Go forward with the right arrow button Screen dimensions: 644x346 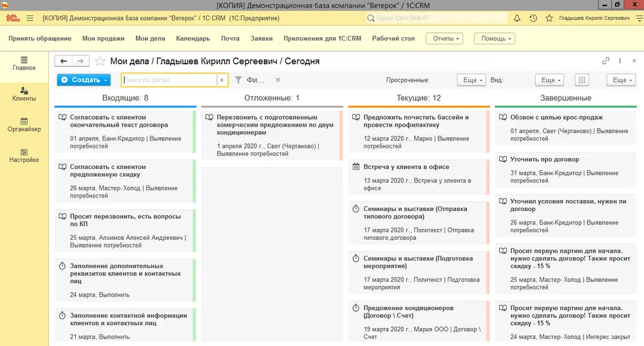[x=80, y=61]
